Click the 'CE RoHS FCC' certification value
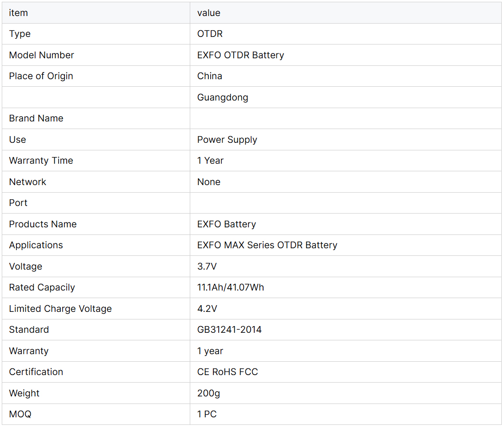 (x=228, y=372)
